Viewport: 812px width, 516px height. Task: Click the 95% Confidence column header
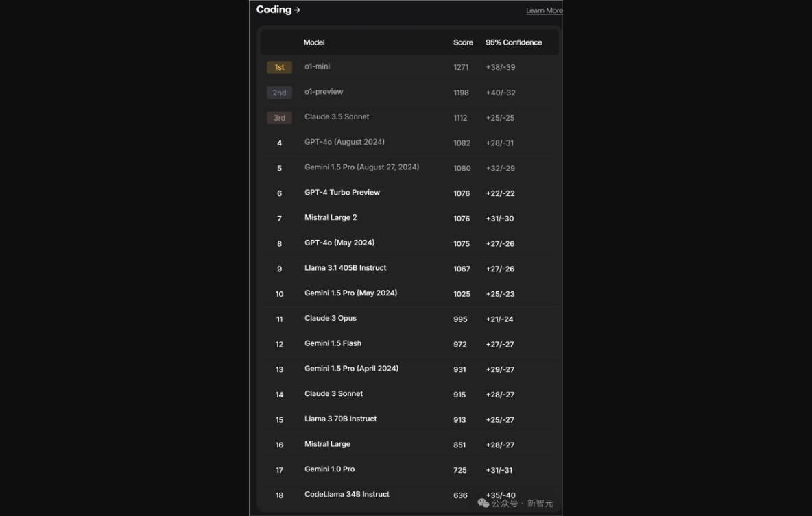click(514, 42)
